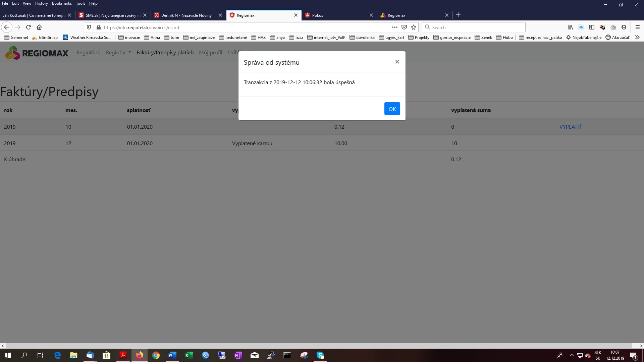Open the Help menu
The image size is (644, 362).
click(93, 3)
